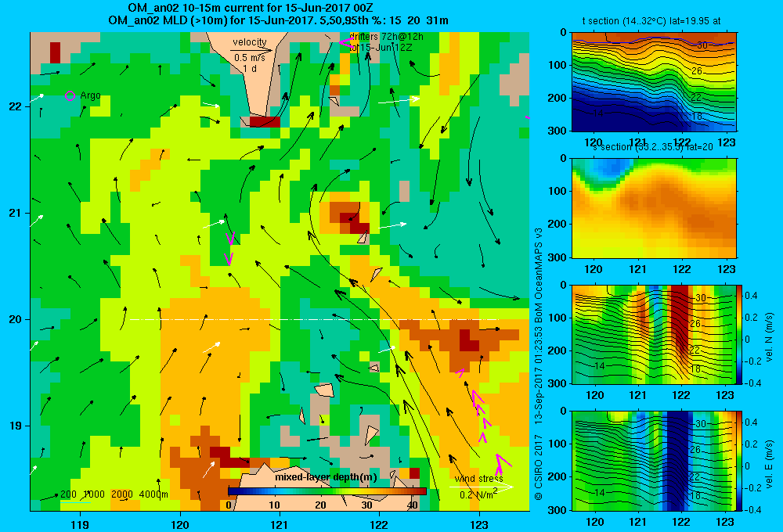
Task: Click the dark red MLD patch near 21N 121.7E
Action: click(x=355, y=223)
